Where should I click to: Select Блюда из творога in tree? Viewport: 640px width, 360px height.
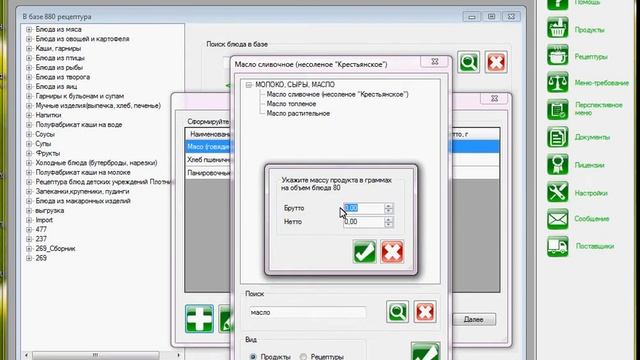pos(62,77)
